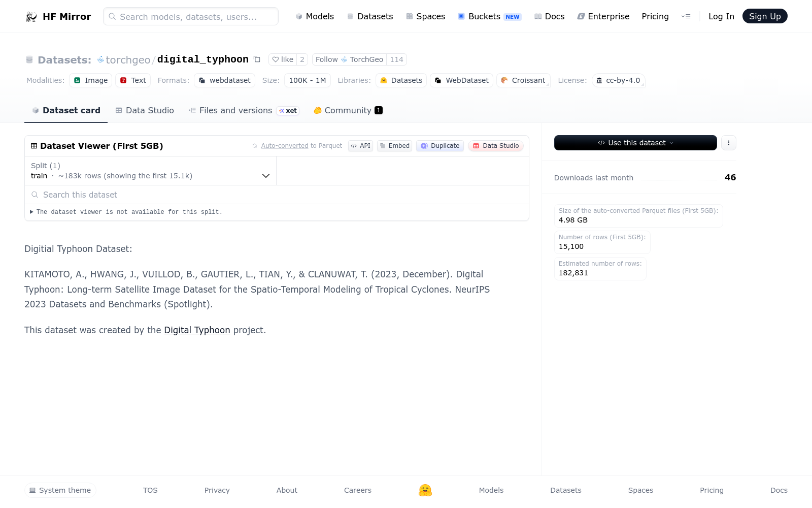Click the About footer link
This screenshot has width=812, height=508.
pyautogui.click(x=287, y=490)
